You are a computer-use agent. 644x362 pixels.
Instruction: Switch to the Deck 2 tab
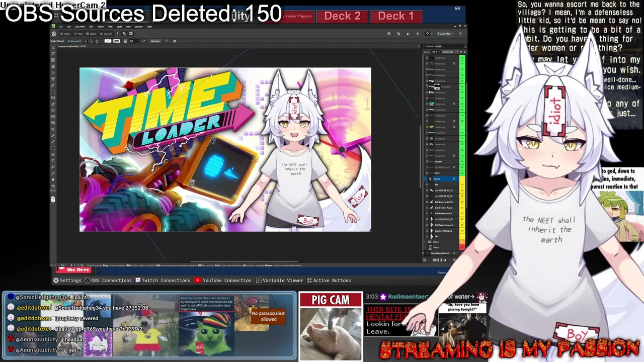pos(342,16)
